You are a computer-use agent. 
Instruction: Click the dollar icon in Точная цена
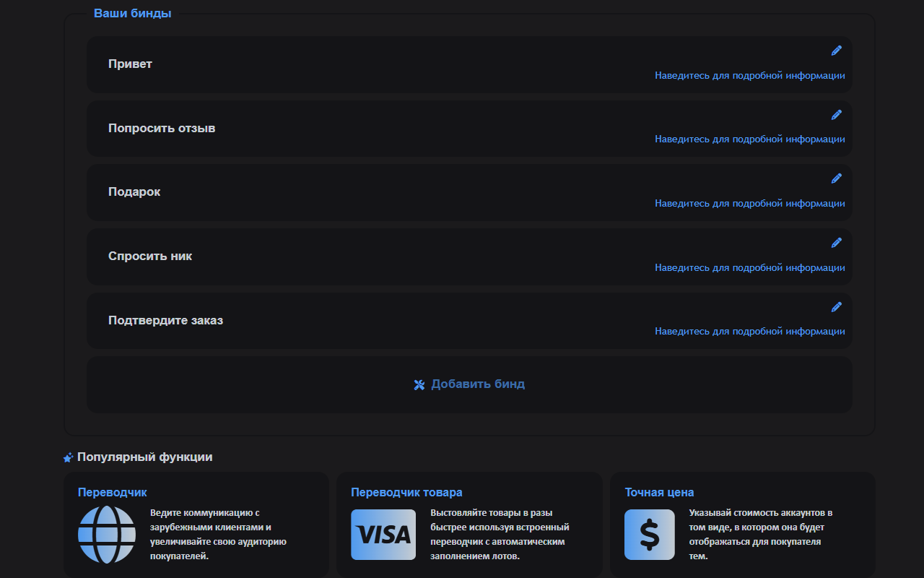click(650, 535)
